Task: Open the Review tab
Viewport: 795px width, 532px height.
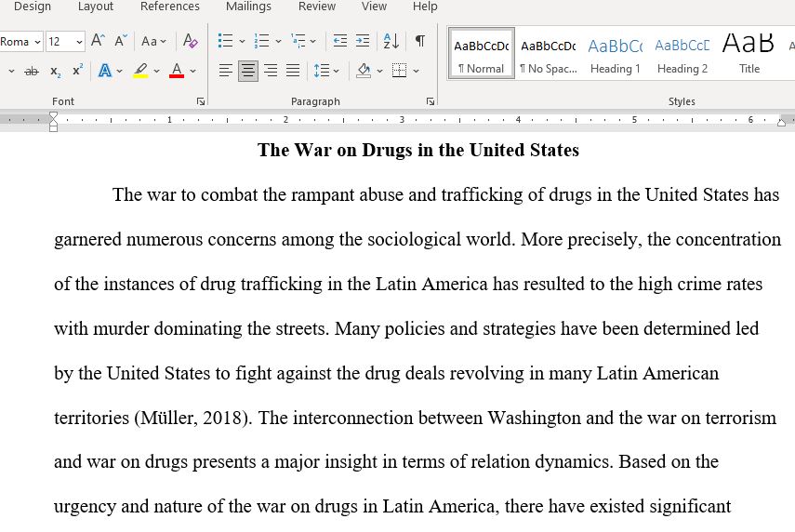Action: click(317, 7)
